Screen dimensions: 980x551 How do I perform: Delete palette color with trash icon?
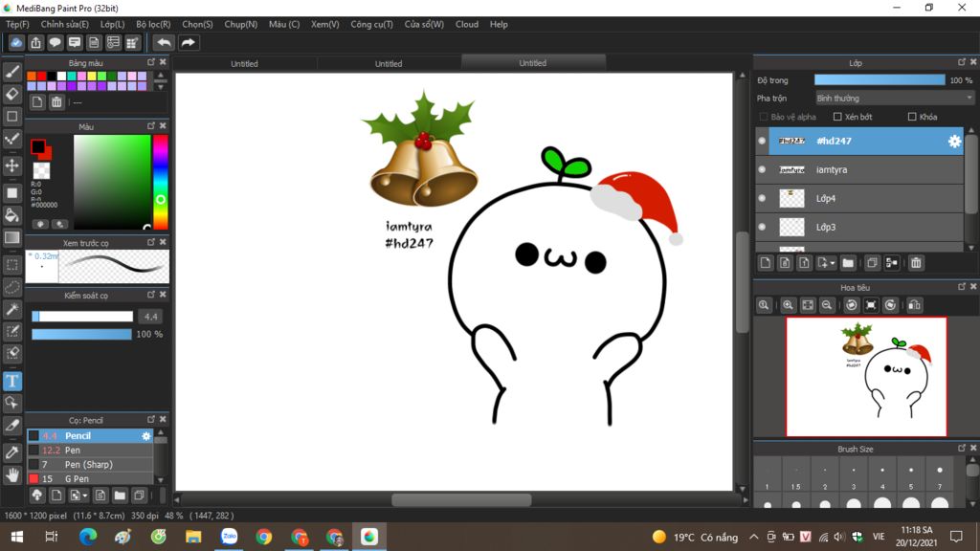56,101
